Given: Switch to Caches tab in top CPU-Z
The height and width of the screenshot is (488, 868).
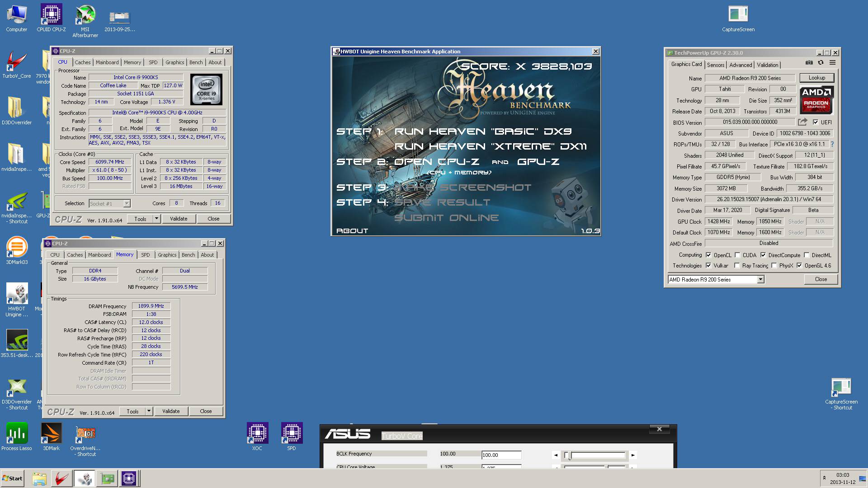Looking at the screenshot, I should click(82, 62).
